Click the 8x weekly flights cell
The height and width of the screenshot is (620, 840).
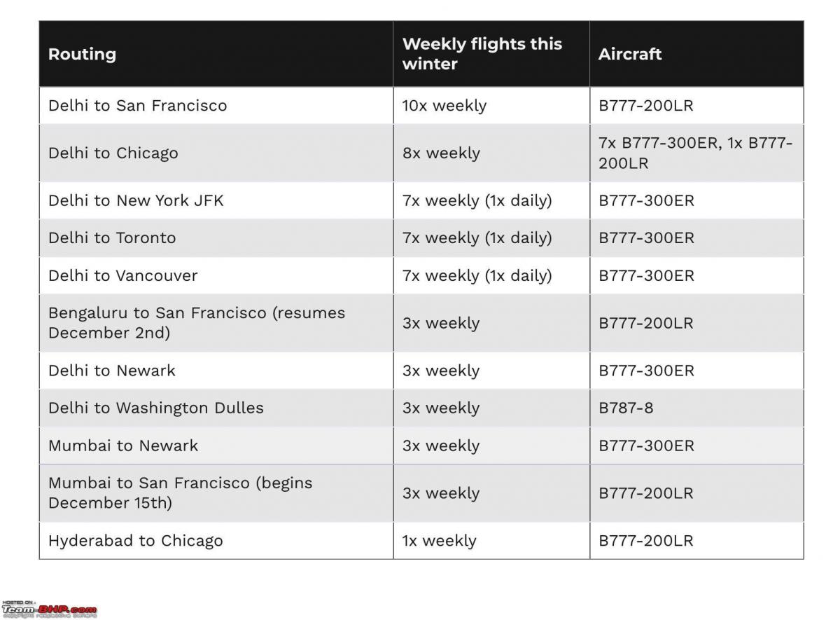coord(491,153)
